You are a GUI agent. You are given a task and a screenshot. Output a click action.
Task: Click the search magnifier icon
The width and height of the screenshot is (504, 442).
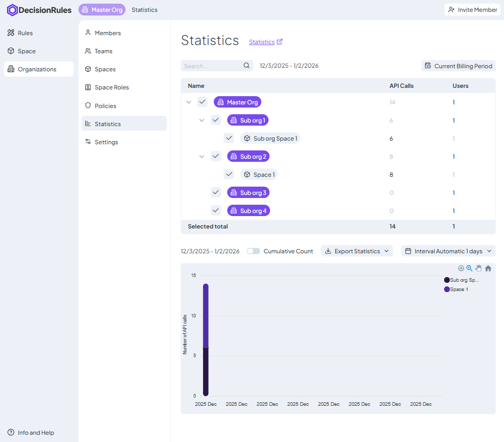coord(246,66)
